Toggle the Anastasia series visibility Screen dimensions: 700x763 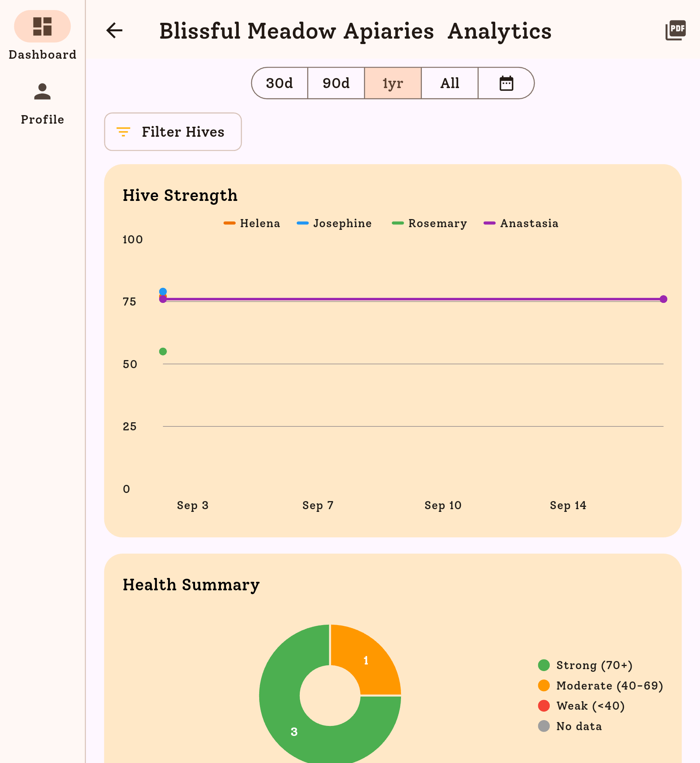[521, 223]
